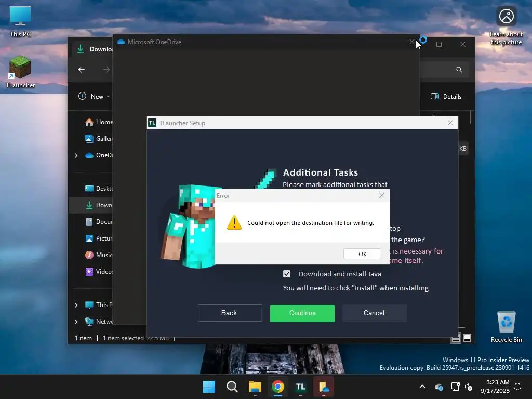Click OneDrive tray icon
Screen dimensions: 532x399
coord(438,387)
